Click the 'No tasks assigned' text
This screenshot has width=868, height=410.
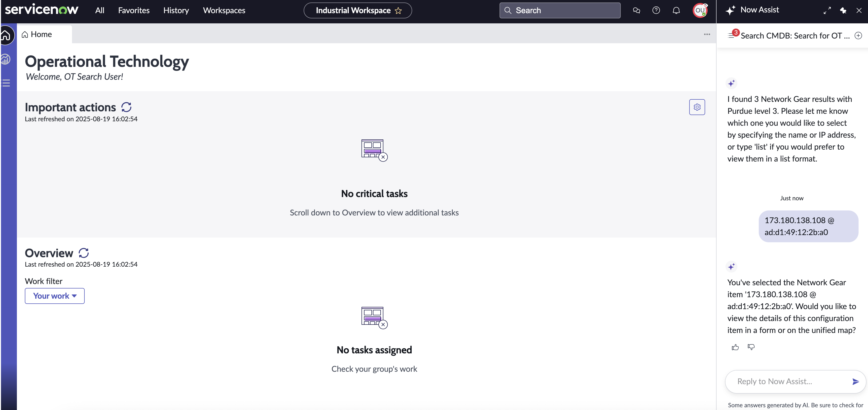click(374, 350)
